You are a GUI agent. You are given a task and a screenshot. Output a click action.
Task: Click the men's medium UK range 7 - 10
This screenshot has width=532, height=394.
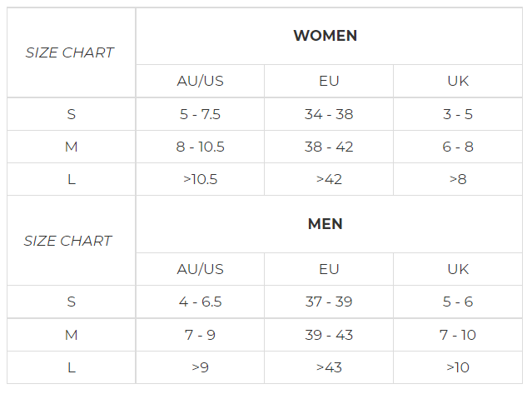(x=458, y=335)
